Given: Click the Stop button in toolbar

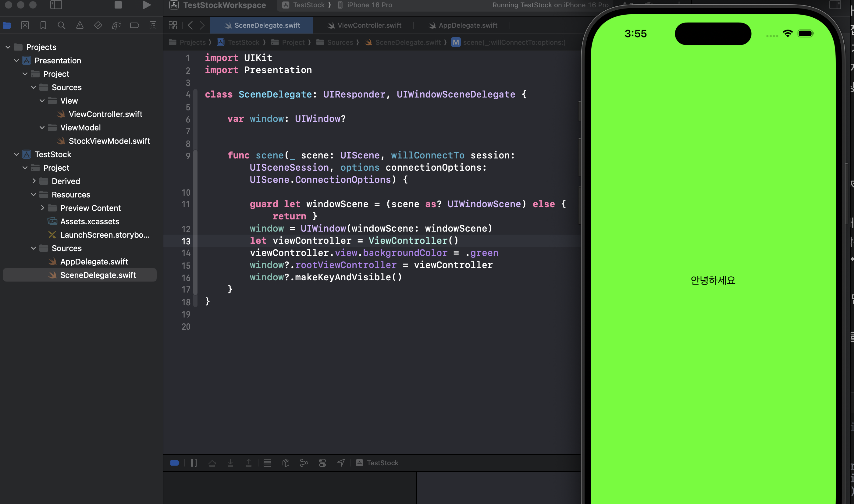Looking at the screenshot, I should click(118, 5).
